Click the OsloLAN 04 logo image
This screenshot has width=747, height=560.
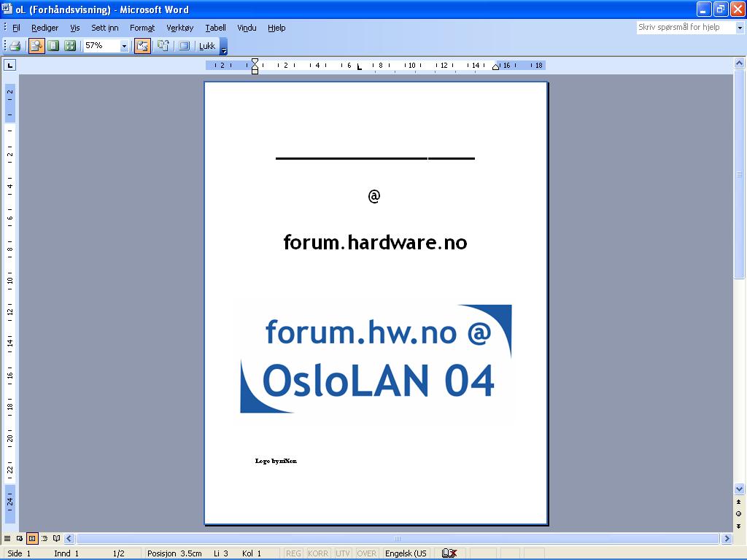click(376, 359)
